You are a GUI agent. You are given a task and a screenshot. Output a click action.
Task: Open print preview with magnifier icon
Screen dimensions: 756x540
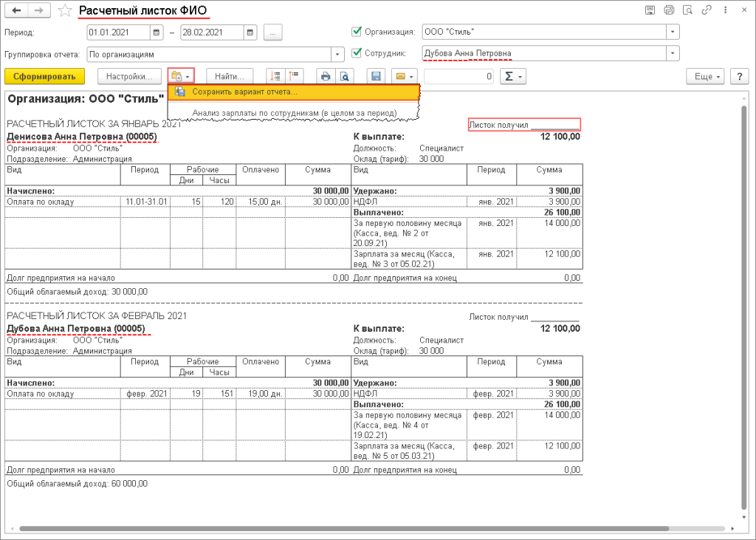pyautogui.click(x=343, y=76)
